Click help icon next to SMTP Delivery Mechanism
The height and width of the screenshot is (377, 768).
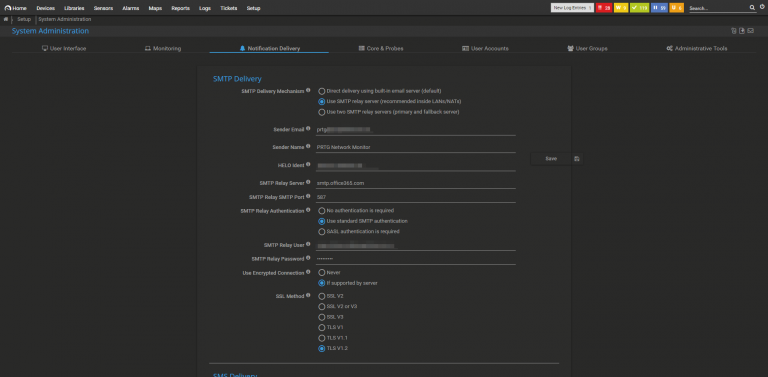pos(308,90)
